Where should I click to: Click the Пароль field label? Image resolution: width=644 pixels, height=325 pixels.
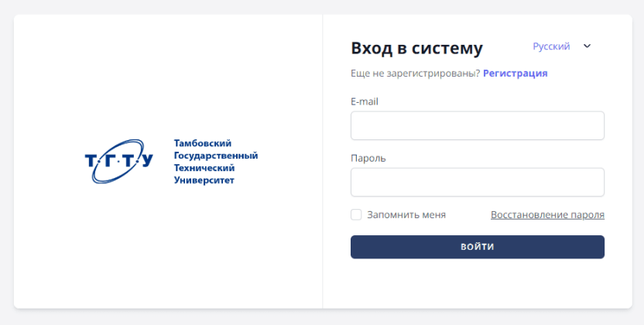368,159
